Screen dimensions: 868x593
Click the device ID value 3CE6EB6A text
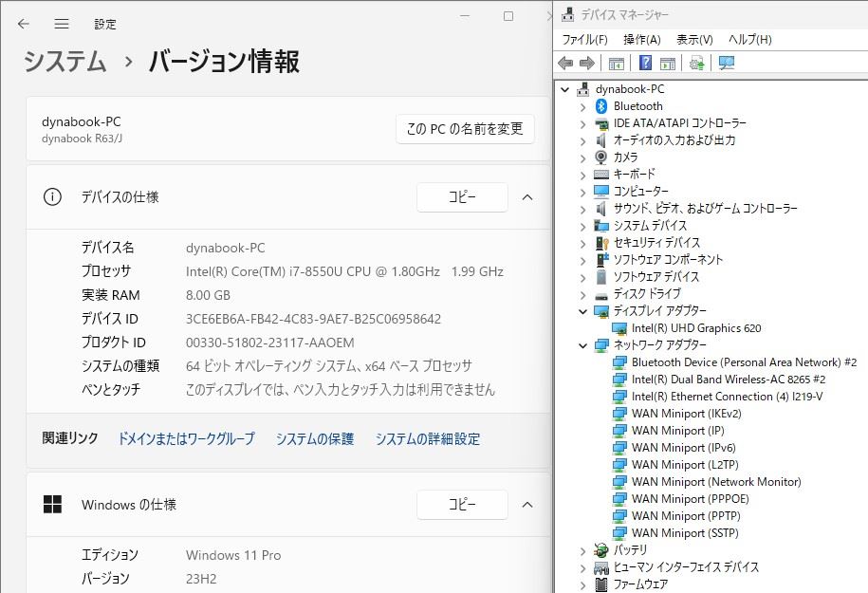click(313, 320)
